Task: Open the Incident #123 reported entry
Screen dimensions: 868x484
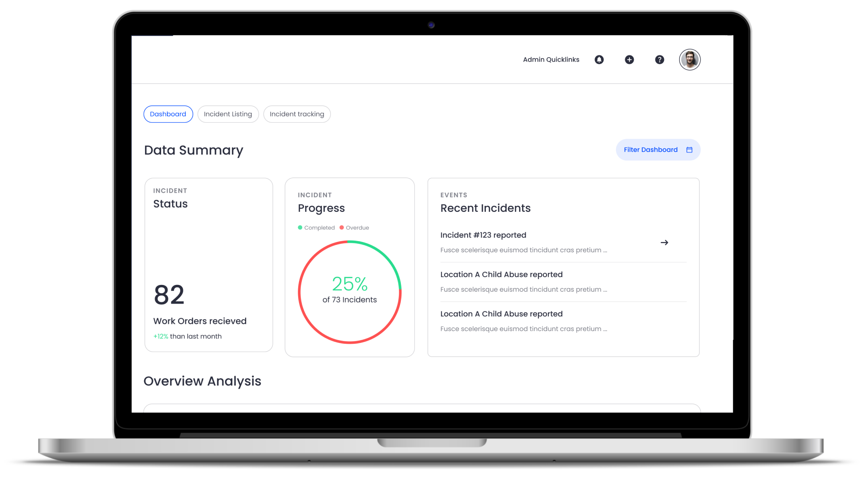Action: pos(563,242)
